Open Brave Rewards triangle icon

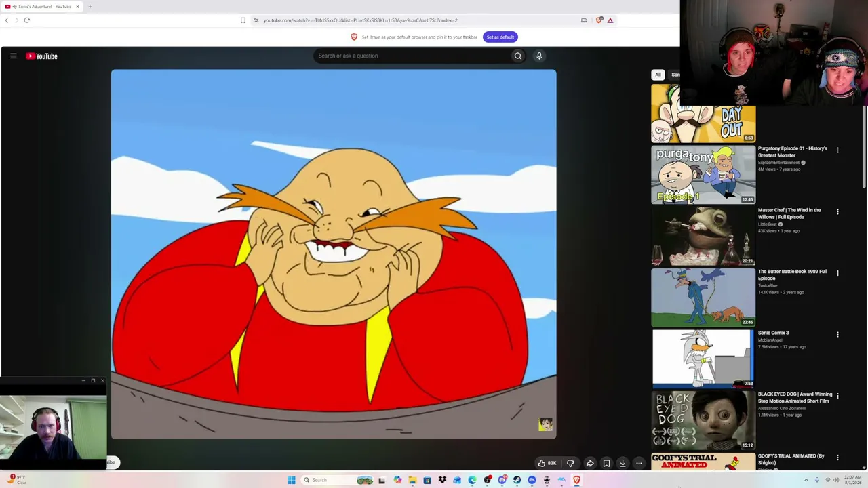click(610, 20)
